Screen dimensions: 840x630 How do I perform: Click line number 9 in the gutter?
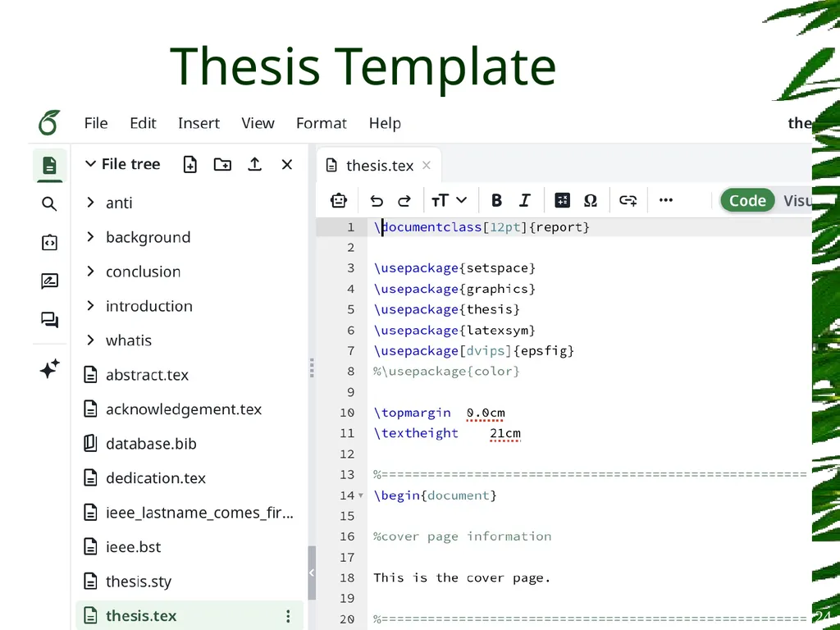[x=350, y=392]
